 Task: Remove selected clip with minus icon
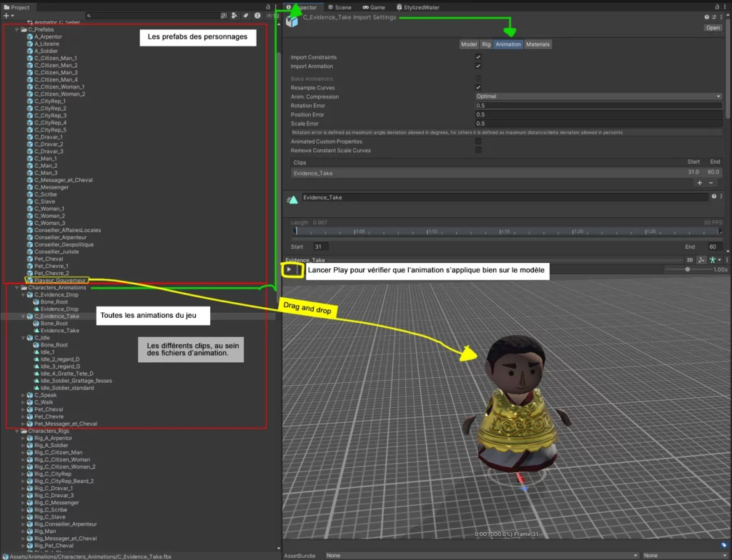[711, 183]
